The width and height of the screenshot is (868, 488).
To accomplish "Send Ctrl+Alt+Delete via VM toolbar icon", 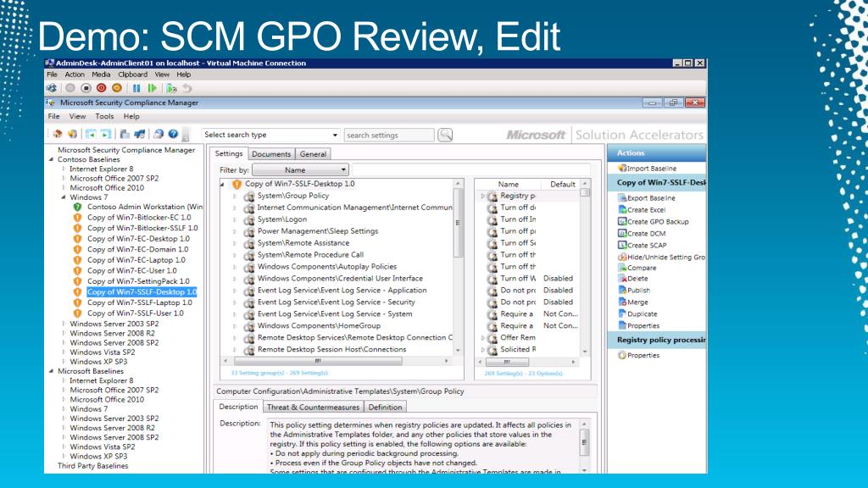I will click(52, 88).
